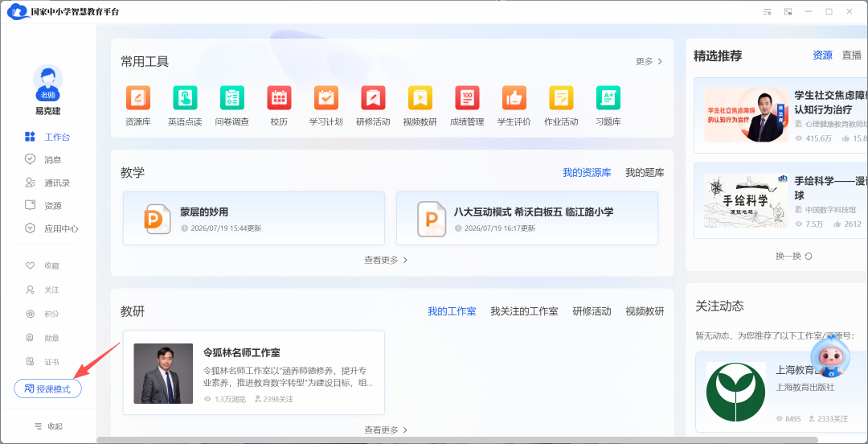The width and height of the screenshot is (868, 444).
Task: Click 2026/07/19 15:44更新 timestamp
Action: point(221,228)
